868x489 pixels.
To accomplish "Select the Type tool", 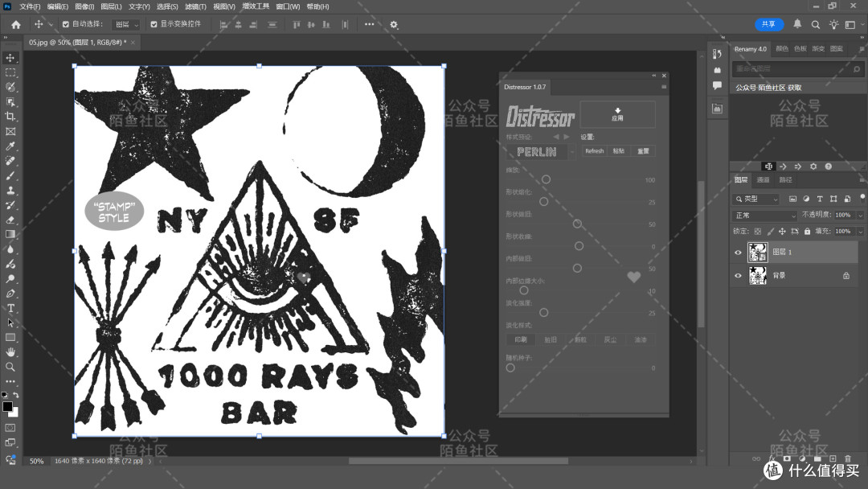I will 10,308.
